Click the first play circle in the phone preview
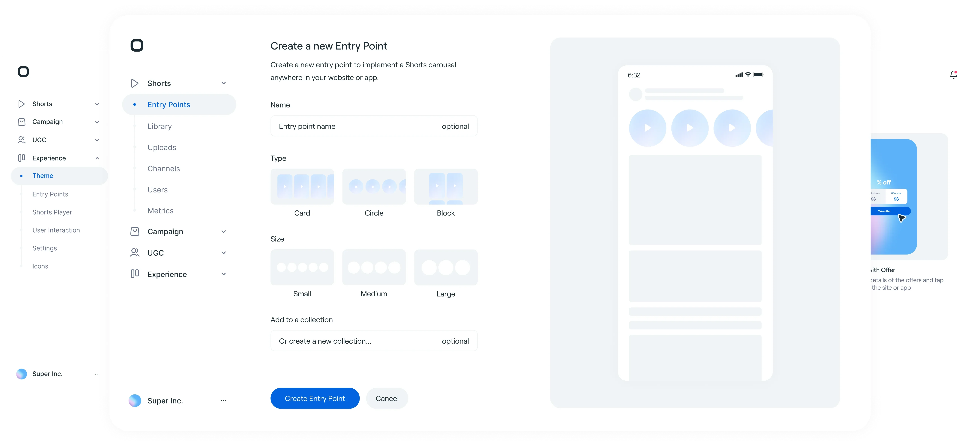Screen dimensions: 980x446 647,128
